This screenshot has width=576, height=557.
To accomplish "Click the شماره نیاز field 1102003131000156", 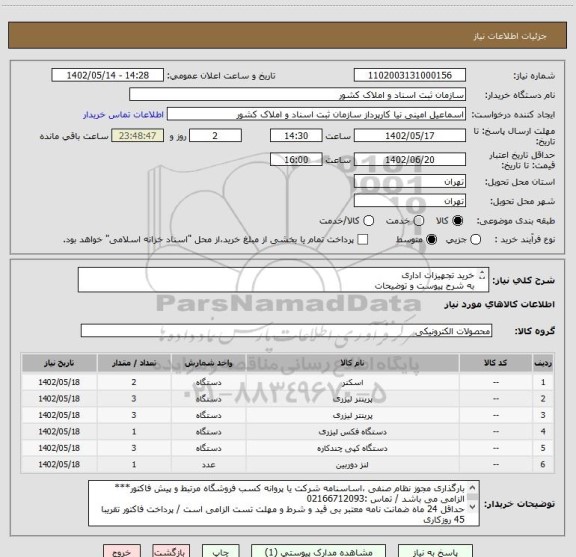I will click(410, 75).
